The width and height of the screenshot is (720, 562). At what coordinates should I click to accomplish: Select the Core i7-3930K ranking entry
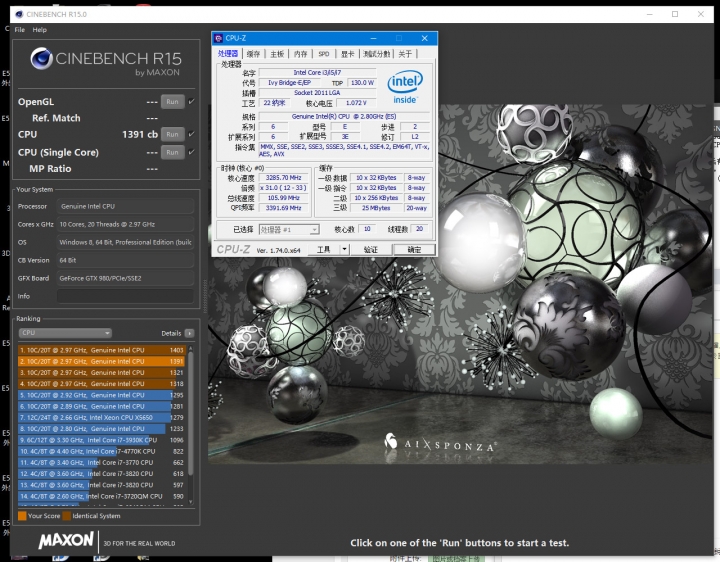[101, 440]
